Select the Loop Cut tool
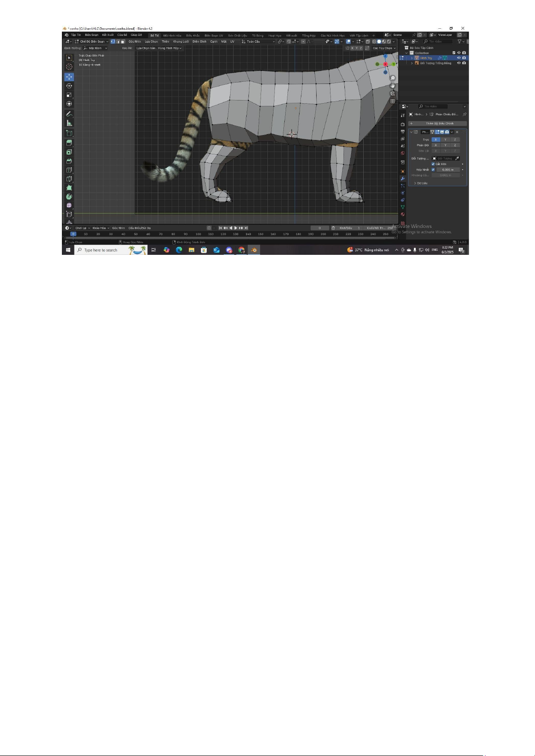The image size is (535, 756). pyautogui.click(x=69, y=170)
